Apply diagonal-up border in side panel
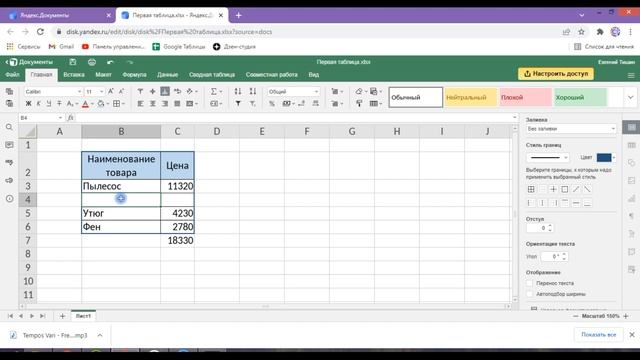 [x=576, y=189]
